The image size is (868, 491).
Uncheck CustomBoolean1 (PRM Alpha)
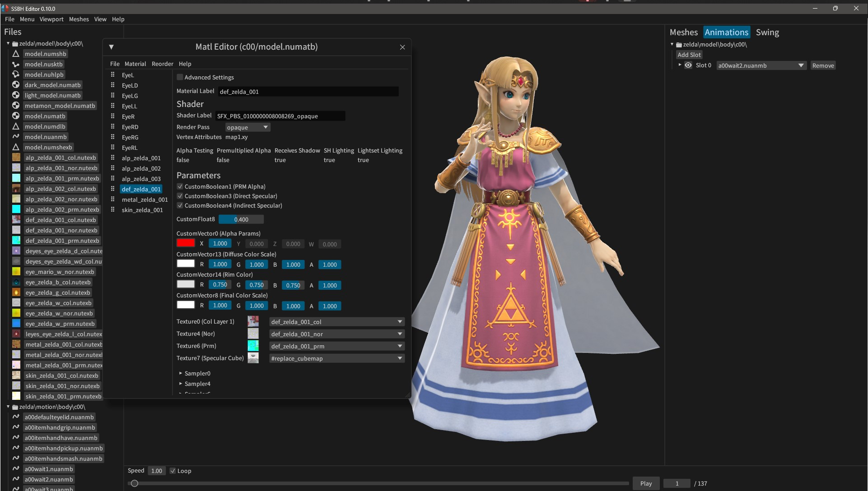coord(180,186)
